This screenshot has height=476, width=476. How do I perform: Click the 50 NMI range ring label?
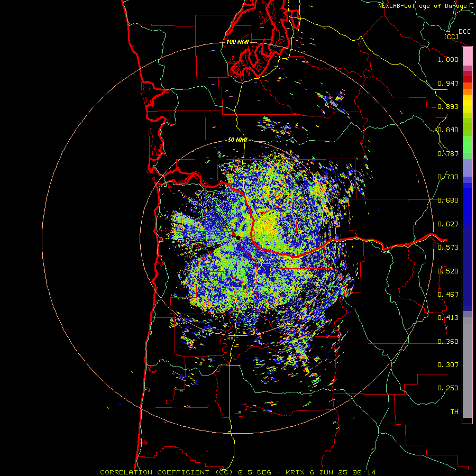[x=237, y=140]
